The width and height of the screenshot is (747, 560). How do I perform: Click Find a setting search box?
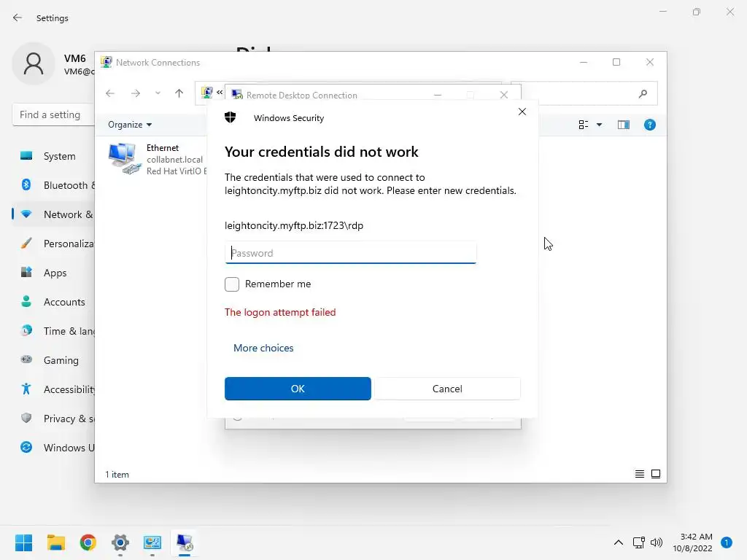(53, 114)
